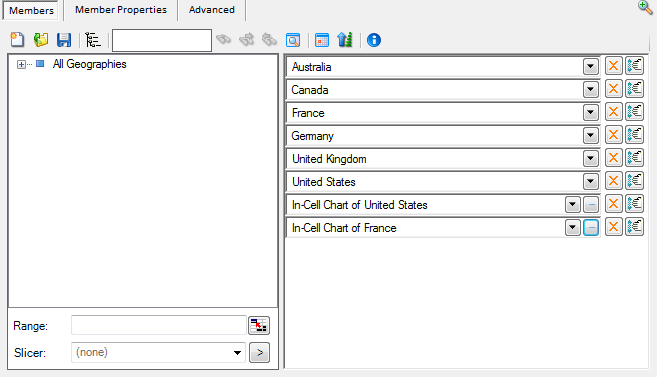Click hierarchy icon on In-Cell Chart of France
657x377 pixels.
[x=634, y=227]
